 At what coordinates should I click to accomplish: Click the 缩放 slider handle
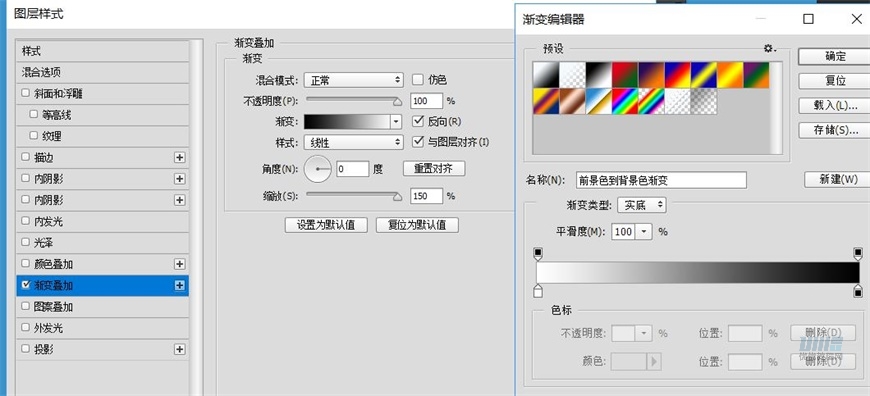397,195
